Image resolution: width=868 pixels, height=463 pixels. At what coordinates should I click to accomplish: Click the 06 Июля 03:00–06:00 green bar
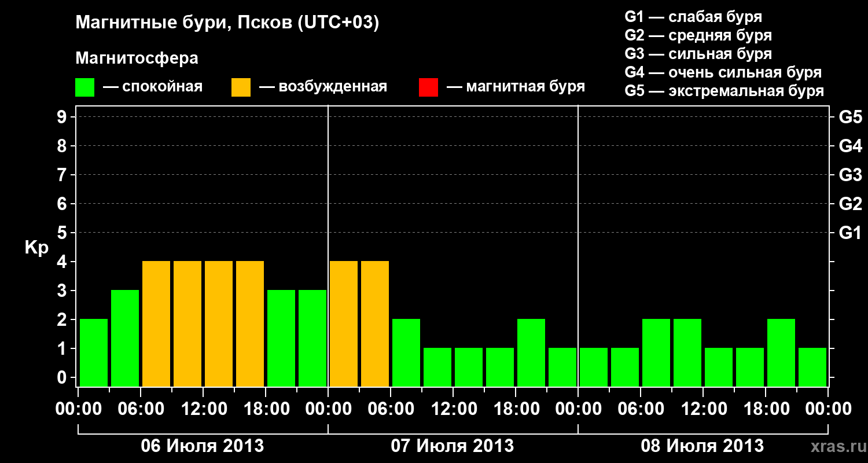[x=125, y=338]
